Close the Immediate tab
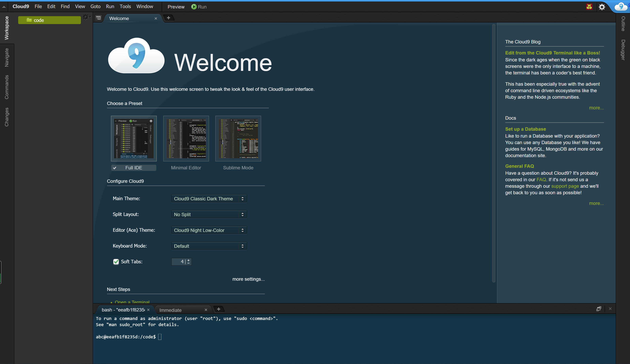This screenshot has width=630, height=364. coord(206,310)
